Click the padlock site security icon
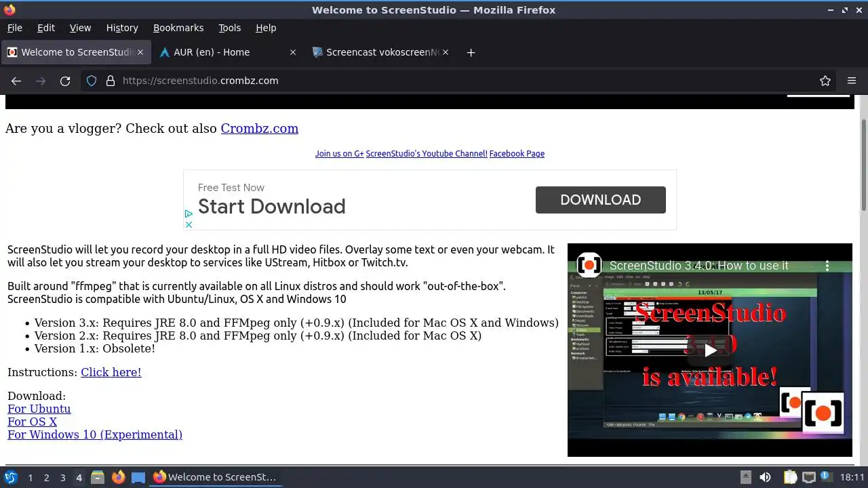The width and height of the screenshot is (868, 488). pyautogui.click(x=111, y=81)
